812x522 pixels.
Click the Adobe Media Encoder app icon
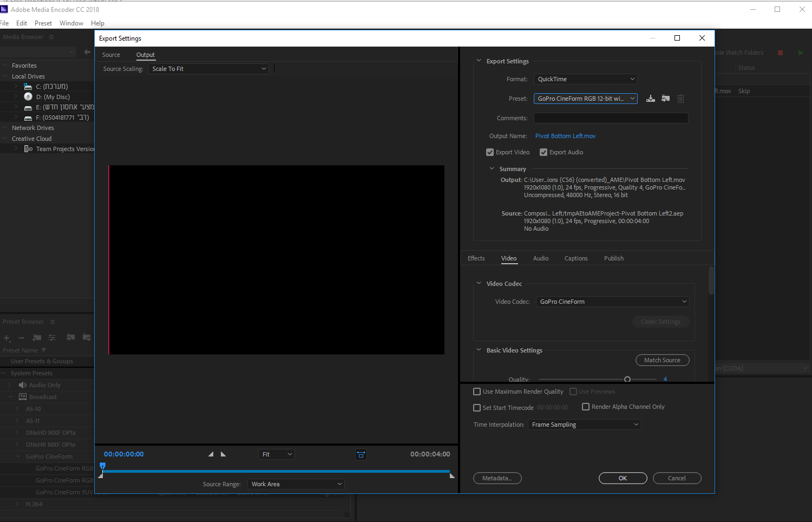pos(4,9)
